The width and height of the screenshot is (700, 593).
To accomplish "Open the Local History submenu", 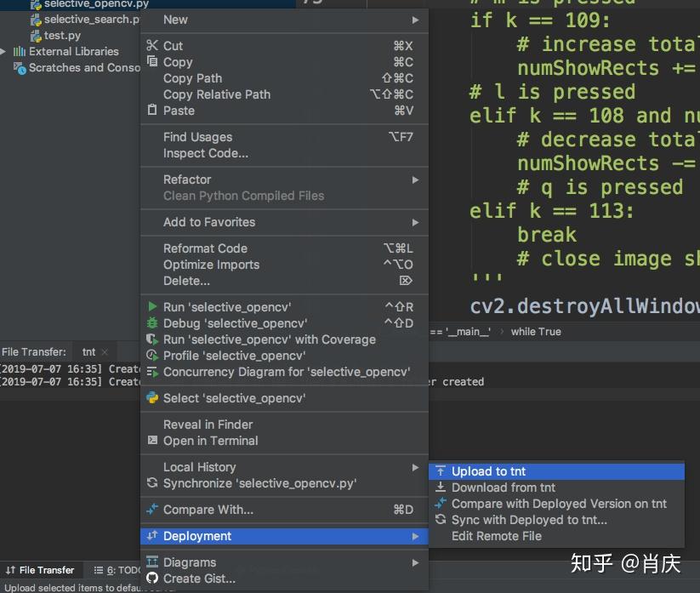I will click(x=284, y=466).
